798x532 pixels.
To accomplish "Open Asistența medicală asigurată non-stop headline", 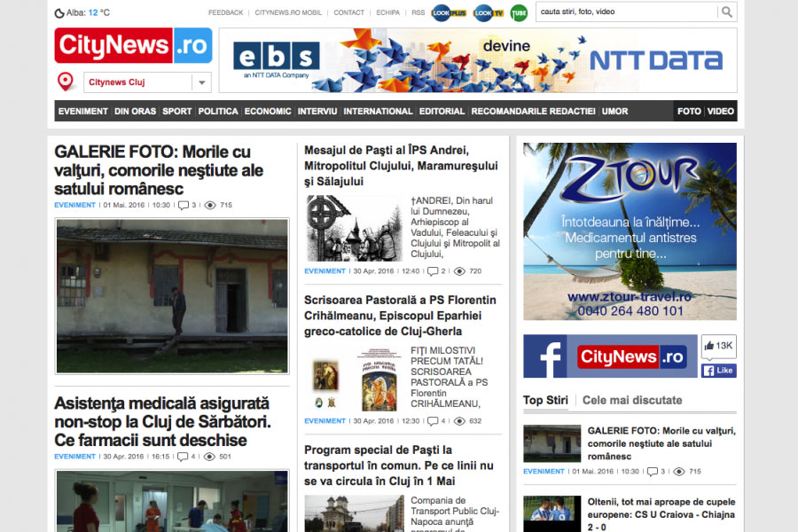I will (x=162, y=421).
